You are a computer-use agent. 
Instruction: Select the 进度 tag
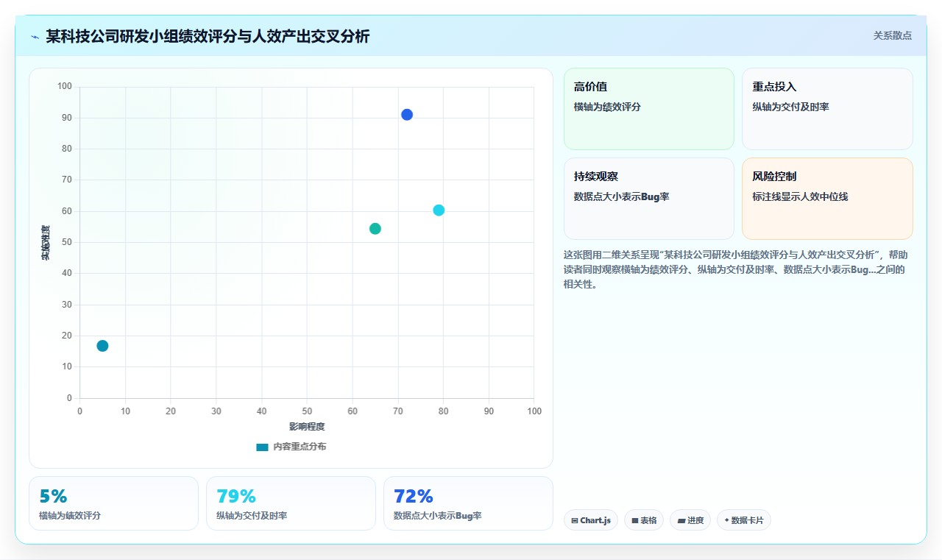tap(690, 520)
